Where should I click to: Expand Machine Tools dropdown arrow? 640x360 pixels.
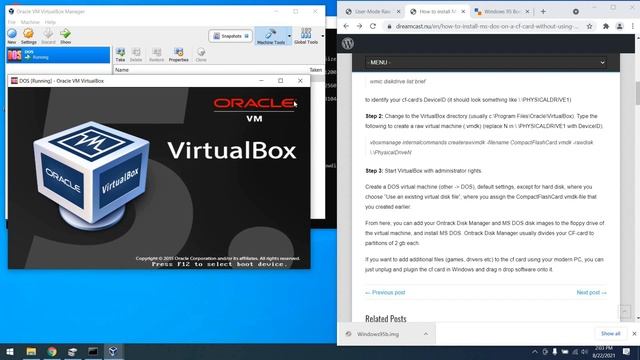[x=289, y=36]
